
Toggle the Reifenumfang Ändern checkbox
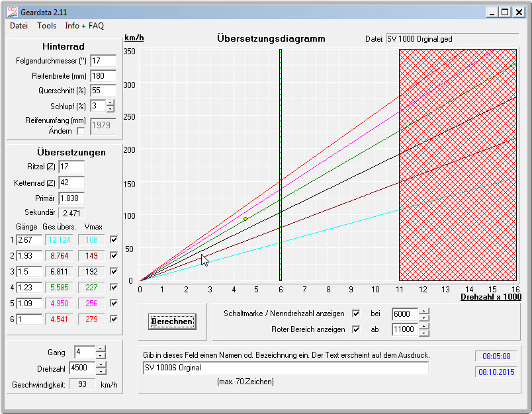(81, 131)
